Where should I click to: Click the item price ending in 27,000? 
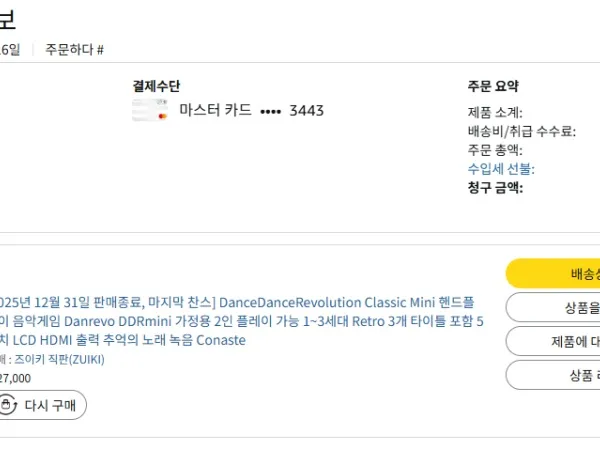point(14,378)
